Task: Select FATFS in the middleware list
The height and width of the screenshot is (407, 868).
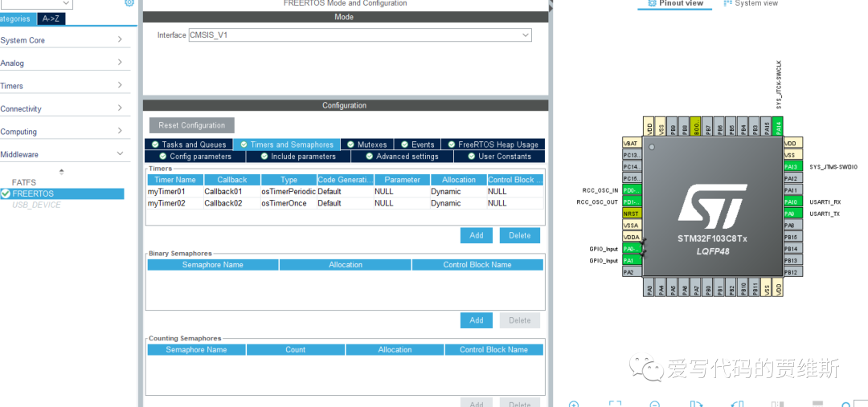Action: 24,182
